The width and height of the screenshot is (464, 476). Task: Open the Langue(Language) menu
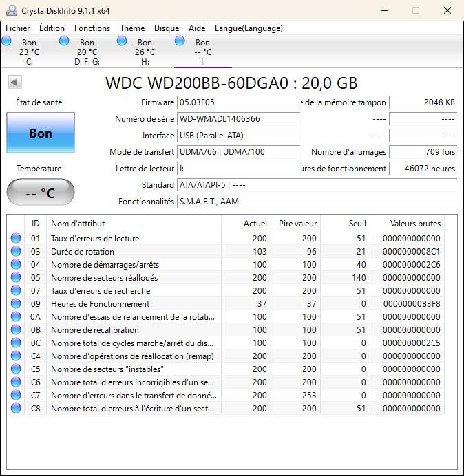coord(249,28)
